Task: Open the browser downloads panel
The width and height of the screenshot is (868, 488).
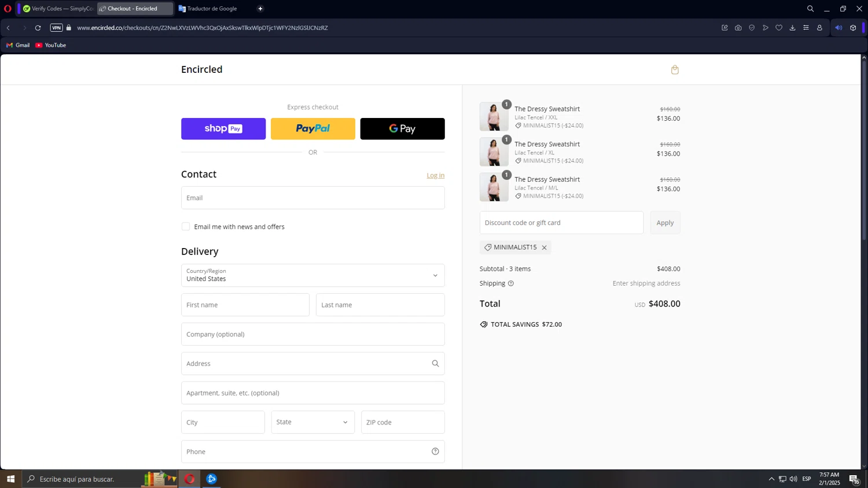Action: [x=793, y=28]
